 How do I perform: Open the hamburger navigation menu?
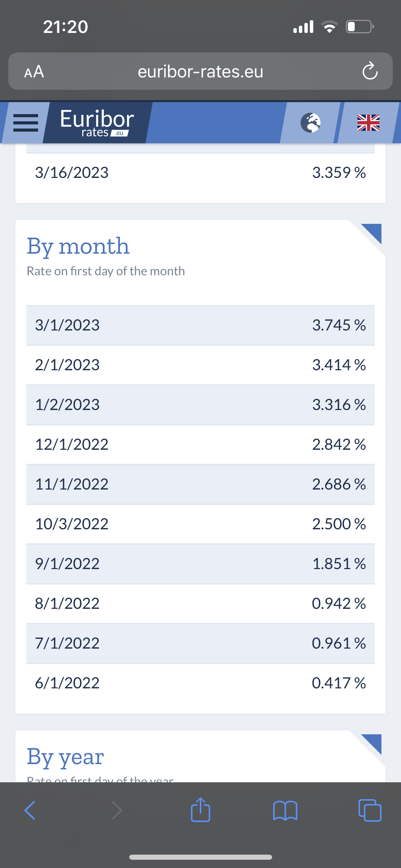[26, 123]
